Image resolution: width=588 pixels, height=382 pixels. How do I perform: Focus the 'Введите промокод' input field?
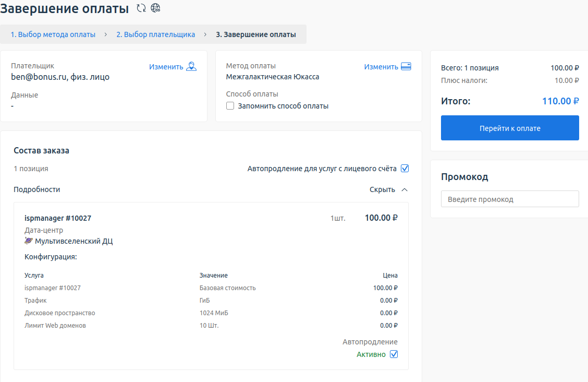(x=510, y=199)
